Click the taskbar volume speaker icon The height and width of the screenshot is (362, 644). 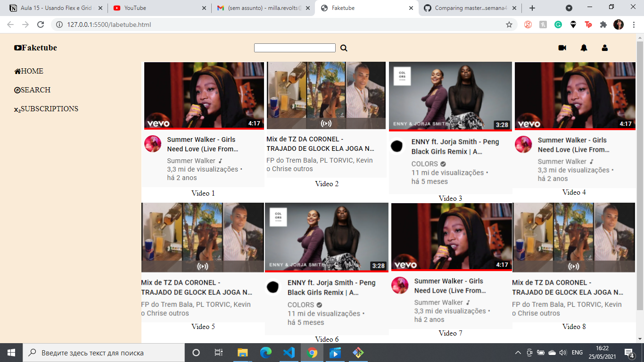click(x=562, y=353)
